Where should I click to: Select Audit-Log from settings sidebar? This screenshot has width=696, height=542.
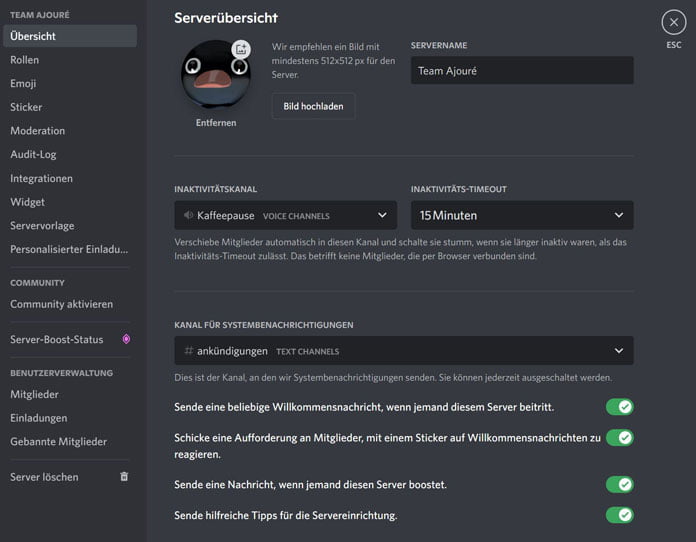[x=33, y=154]
